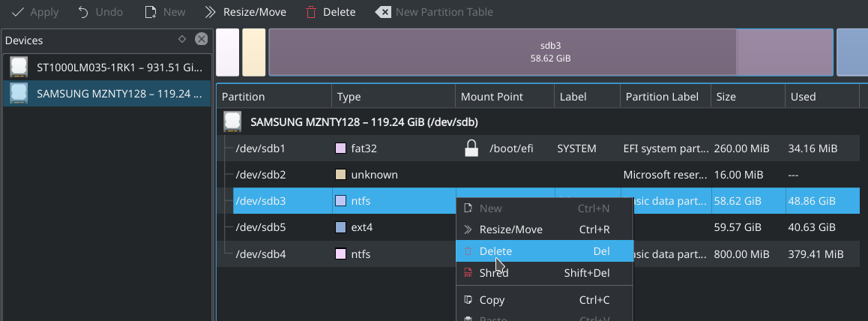Image resolution: width=868 pixels, height=321 pixels.
Task: Sort by the Partition Label column header
Action: pos(666,97)
